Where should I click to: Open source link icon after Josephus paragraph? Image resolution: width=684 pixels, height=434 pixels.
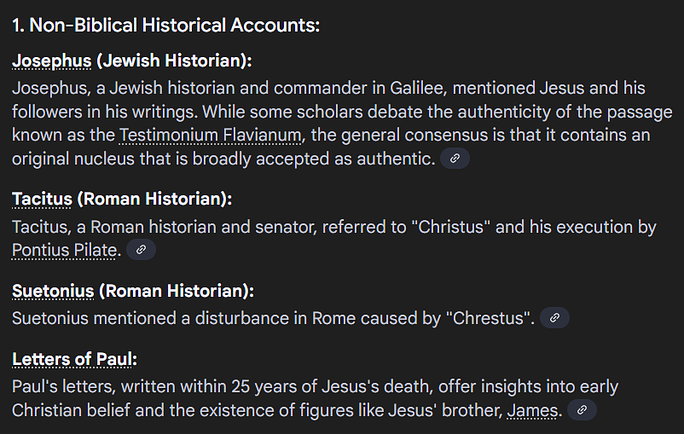click(x=455, y=158)
